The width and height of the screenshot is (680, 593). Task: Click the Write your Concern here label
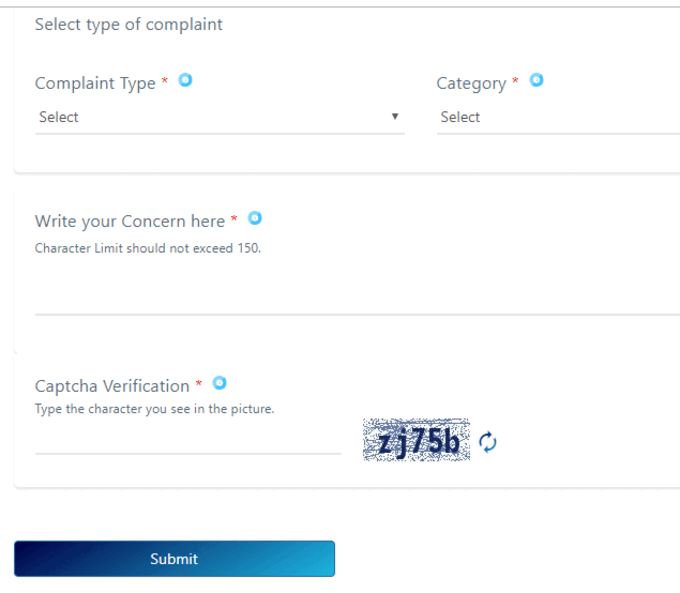(x=130, y=221)
